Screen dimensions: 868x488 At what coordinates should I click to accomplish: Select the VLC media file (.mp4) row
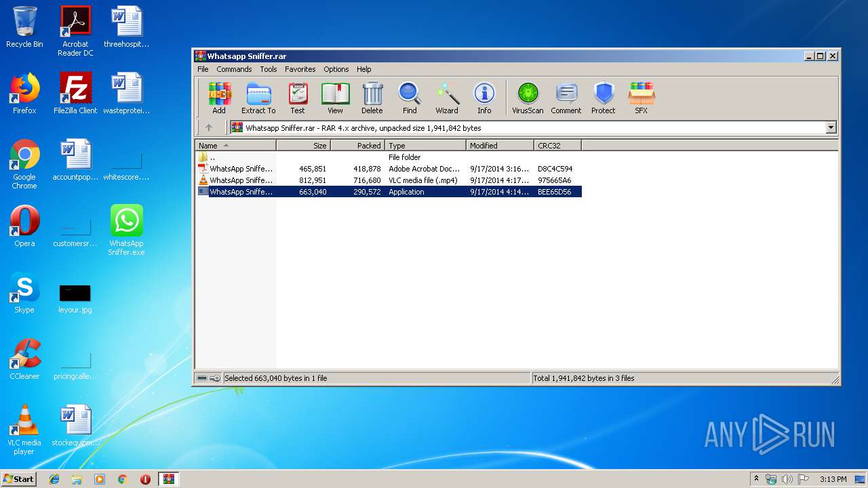tap(388, 180)
